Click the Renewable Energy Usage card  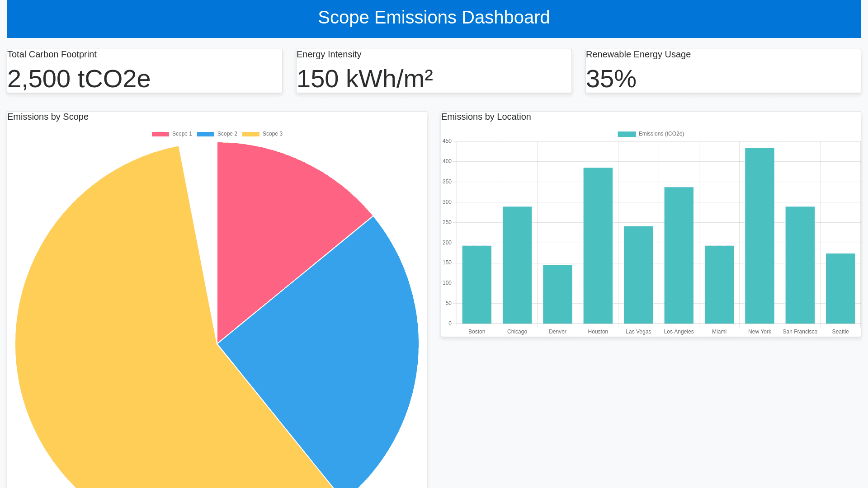pos(723,71)
